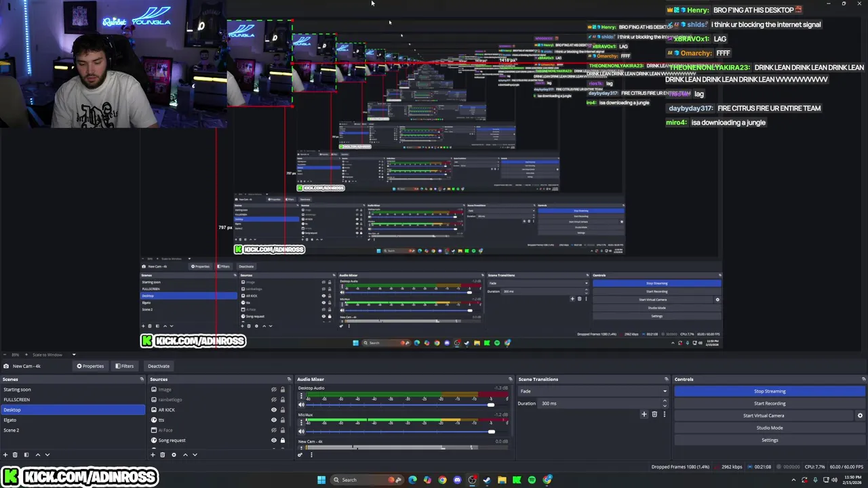Unlock the Song request source
Viewport: 868px width, 488px height.
click(283, 441)
